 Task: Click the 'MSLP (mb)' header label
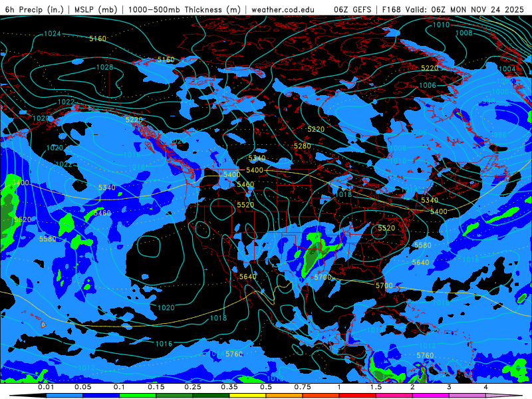pos(96,9)
